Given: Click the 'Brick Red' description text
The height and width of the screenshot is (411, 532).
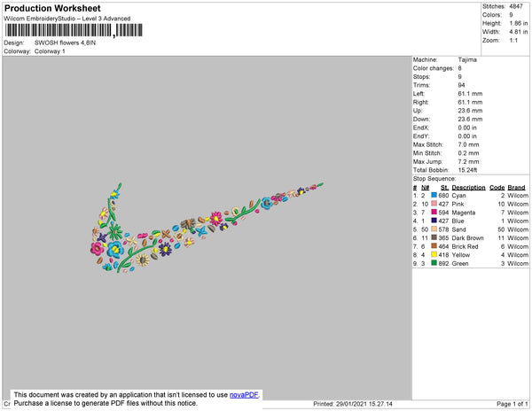Looking at the screenshot, I should [x=465, y=246].
